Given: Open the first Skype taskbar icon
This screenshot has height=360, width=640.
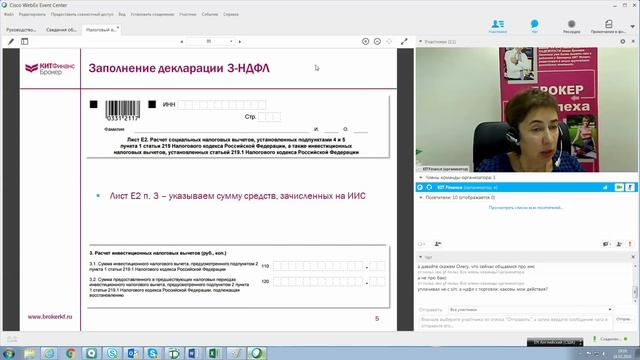Looking at the screenshot, I should click(x=113, y=353).
